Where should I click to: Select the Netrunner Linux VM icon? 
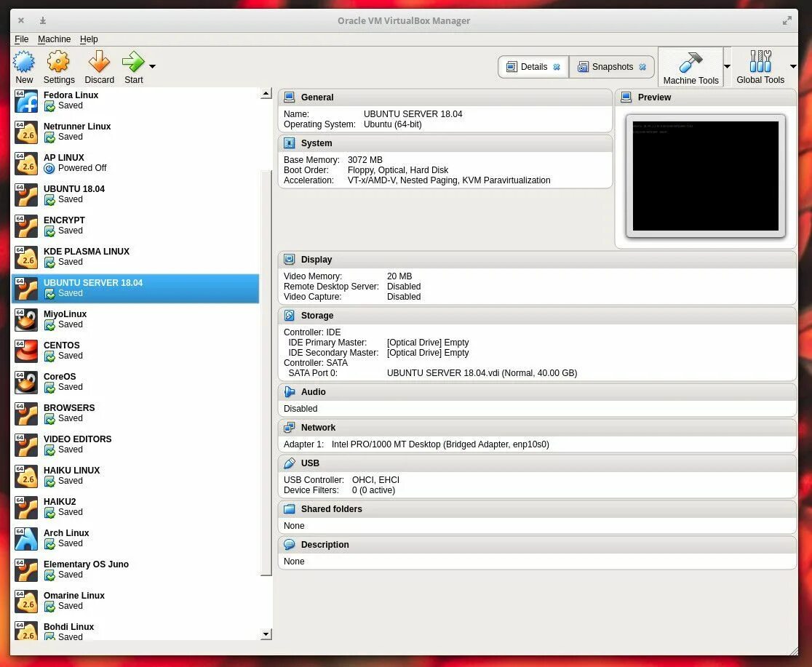(26, 132)
